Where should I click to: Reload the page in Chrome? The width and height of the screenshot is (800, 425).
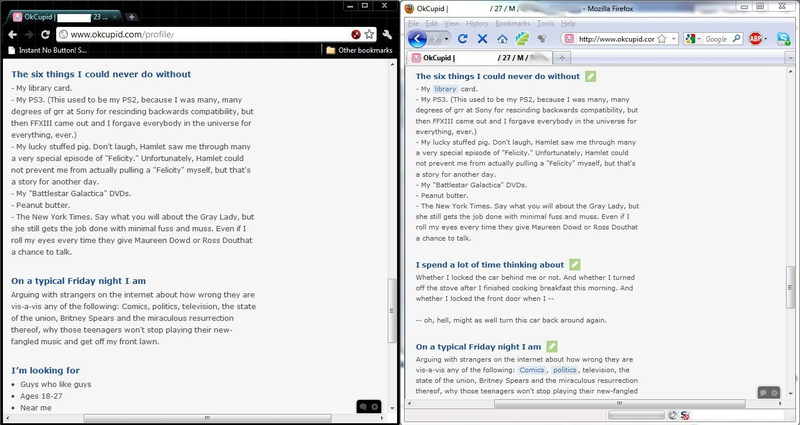point(45,35)
